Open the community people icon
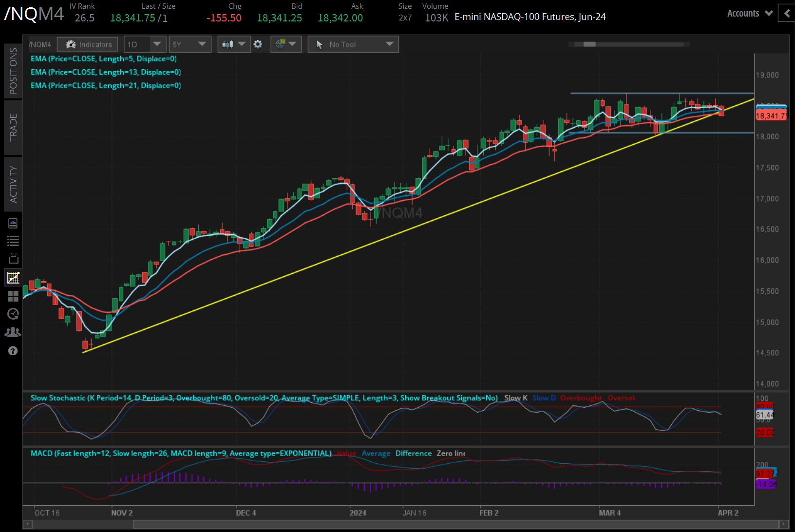The height and width of the screenshot is (532, 795). tap(13, 332)
